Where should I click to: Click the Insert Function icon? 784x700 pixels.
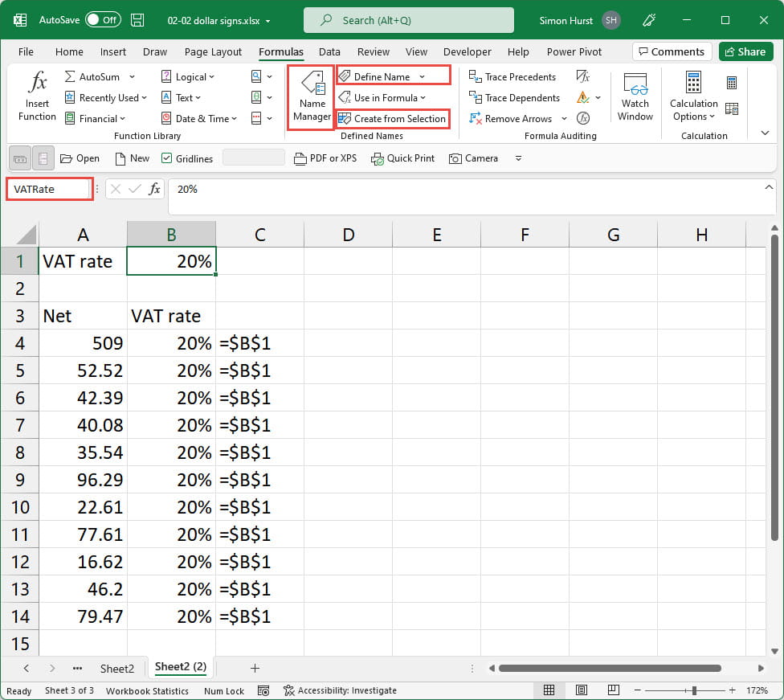pyautogui.click(x=37, y=96)
